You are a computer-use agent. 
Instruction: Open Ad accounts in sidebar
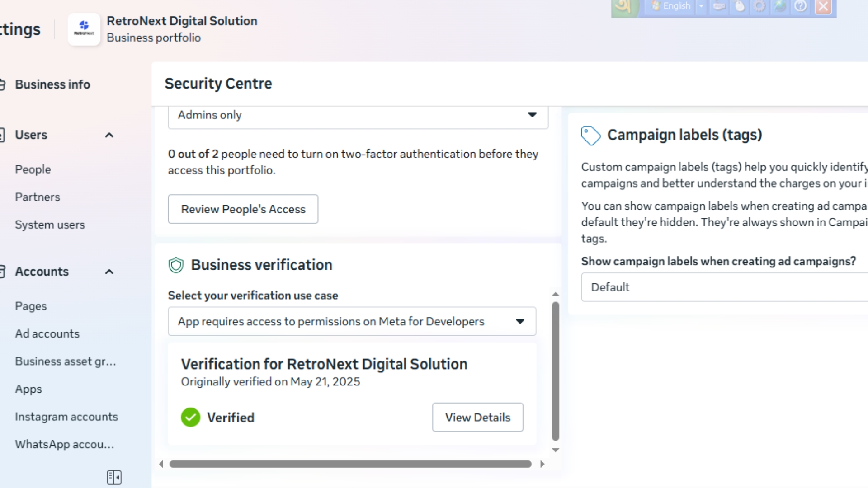(47, 333)
